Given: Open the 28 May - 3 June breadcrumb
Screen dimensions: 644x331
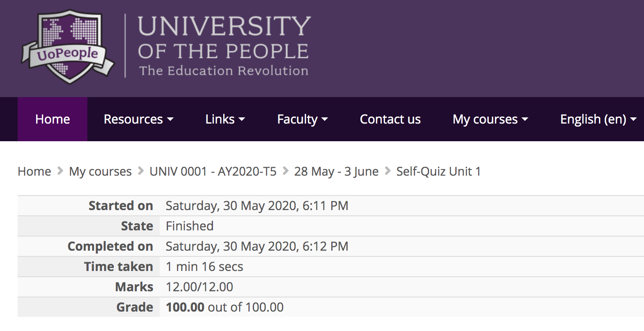Looking at the screenshot, I should pos(336,171).
